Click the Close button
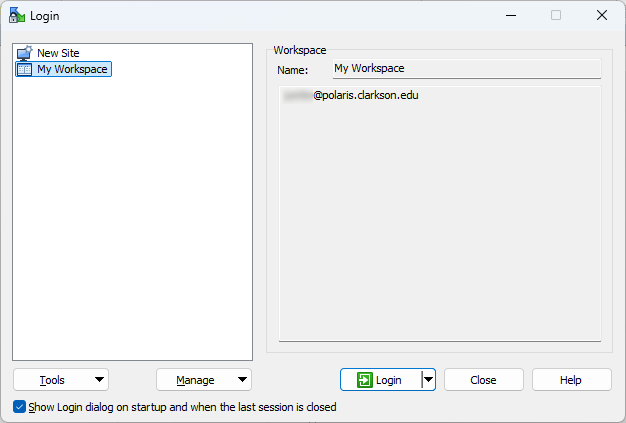 483,380
